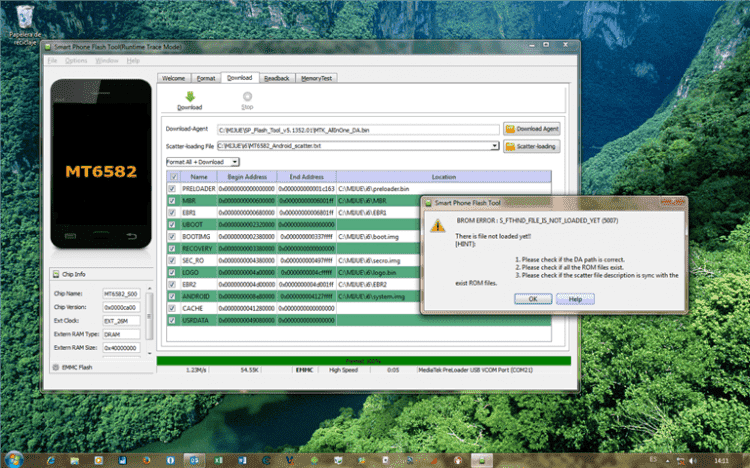
Task: Click the Flash Tool icon in the title bar
Action: tap(47, 47)
